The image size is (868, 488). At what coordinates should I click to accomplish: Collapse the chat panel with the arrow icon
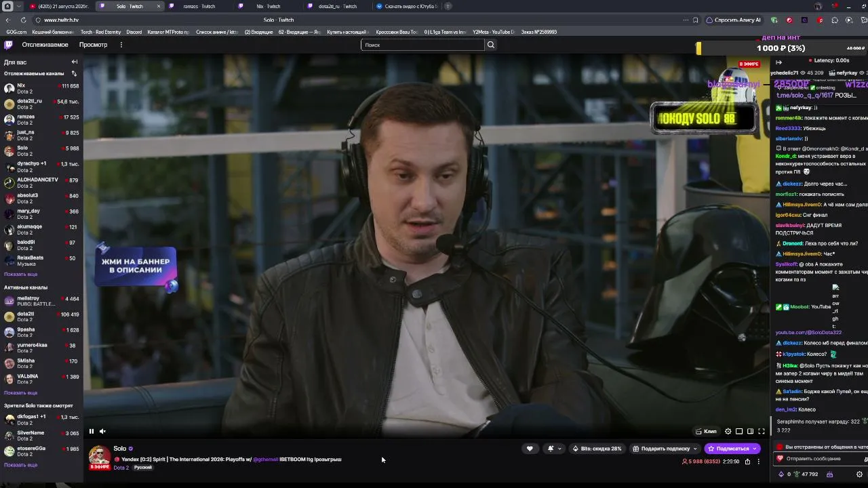tap(778, 62)
